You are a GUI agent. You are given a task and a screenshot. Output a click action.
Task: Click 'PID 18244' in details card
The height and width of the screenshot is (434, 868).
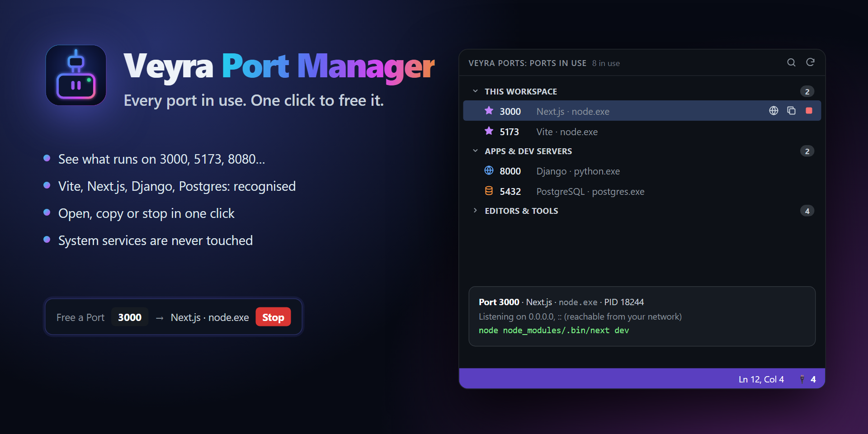[x=624, y=302]
